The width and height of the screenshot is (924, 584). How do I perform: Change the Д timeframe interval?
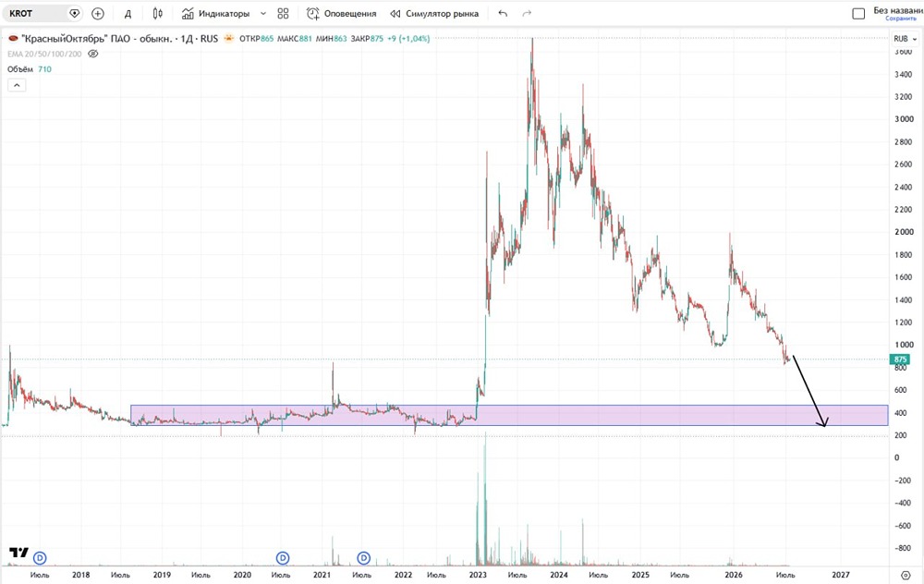(128, 13)
